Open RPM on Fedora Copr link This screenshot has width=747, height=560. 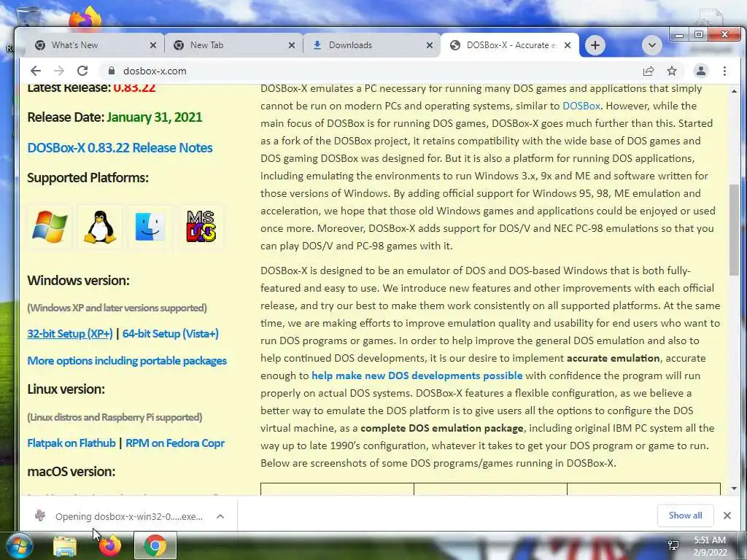point(175,443)
